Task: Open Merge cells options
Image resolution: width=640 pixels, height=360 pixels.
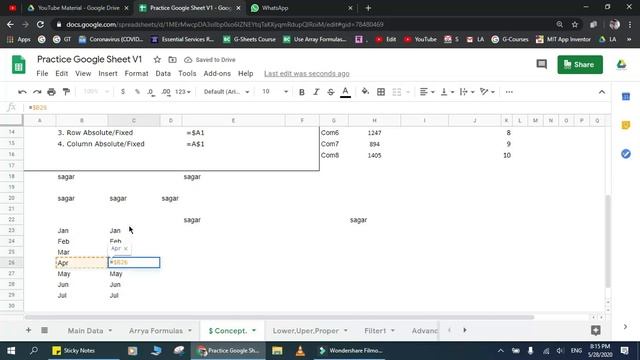Action: pos(400,92)
